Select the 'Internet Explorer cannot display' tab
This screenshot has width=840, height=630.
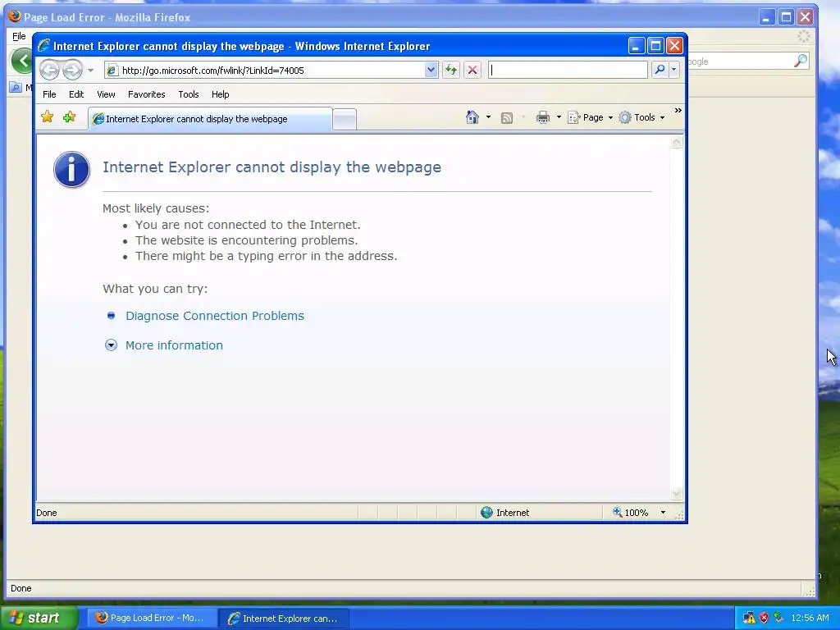[x=210, y=119]
